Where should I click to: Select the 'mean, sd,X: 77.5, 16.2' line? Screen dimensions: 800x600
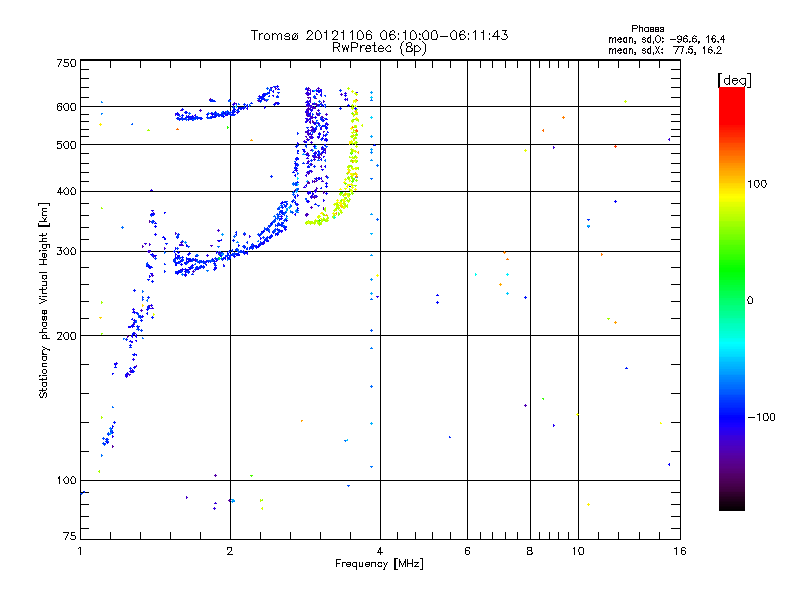click(x=665, y=51)
